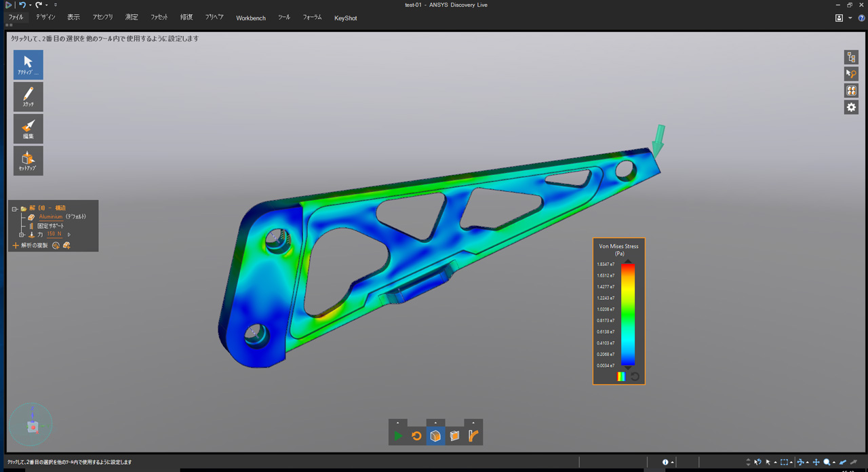Open the structure tree icon at top right
Screen dimensions: 868x472
tap(851, 57)
